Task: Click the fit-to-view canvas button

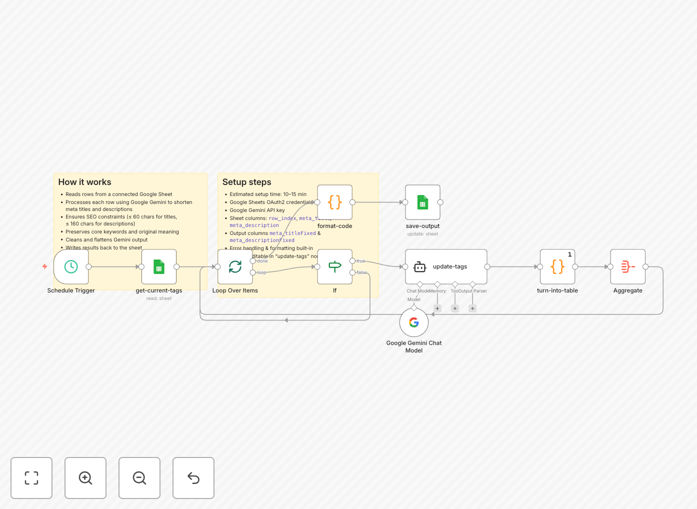Action: tap(32, 478)
